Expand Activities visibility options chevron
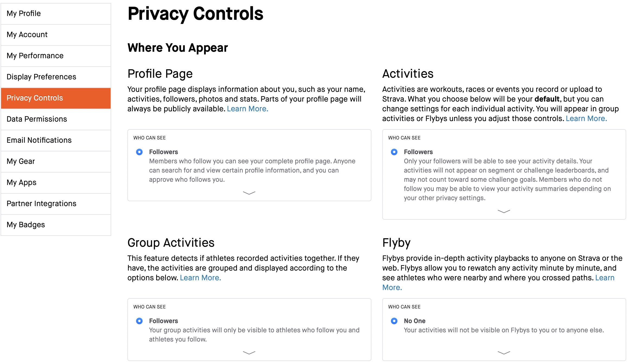 click(x=504, y=211)
